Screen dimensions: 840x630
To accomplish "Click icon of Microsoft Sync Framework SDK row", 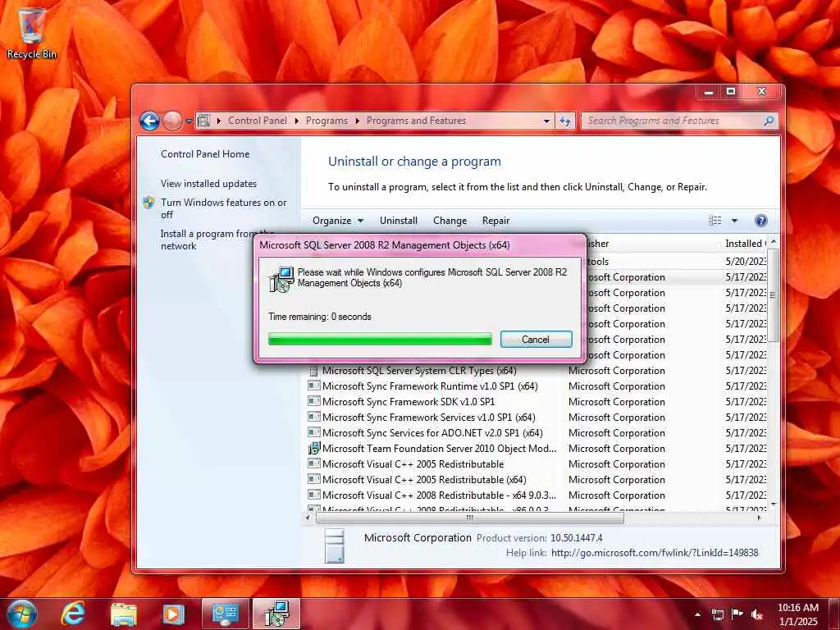I will tap(314, 401).
